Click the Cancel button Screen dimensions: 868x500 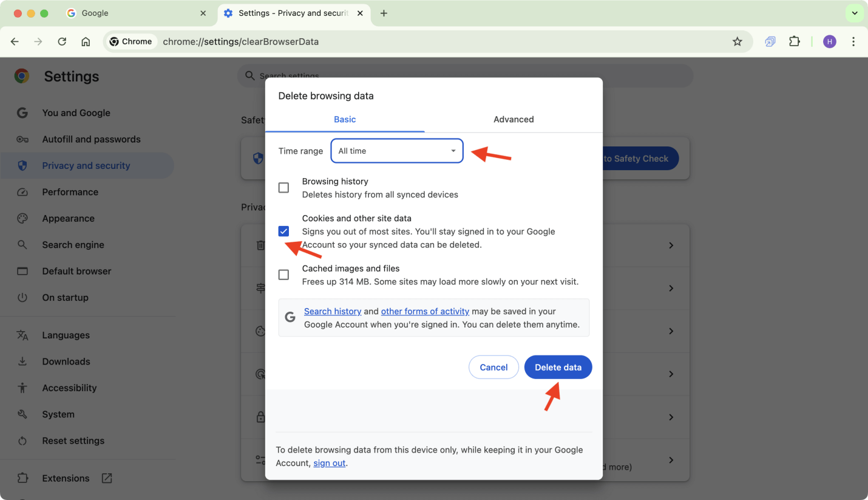tap(493, 367)
